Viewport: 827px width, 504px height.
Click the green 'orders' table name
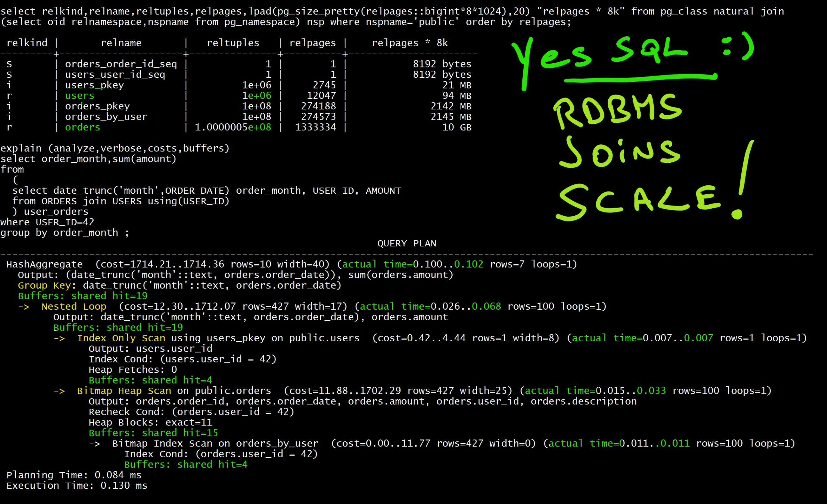tap(83, 127)
